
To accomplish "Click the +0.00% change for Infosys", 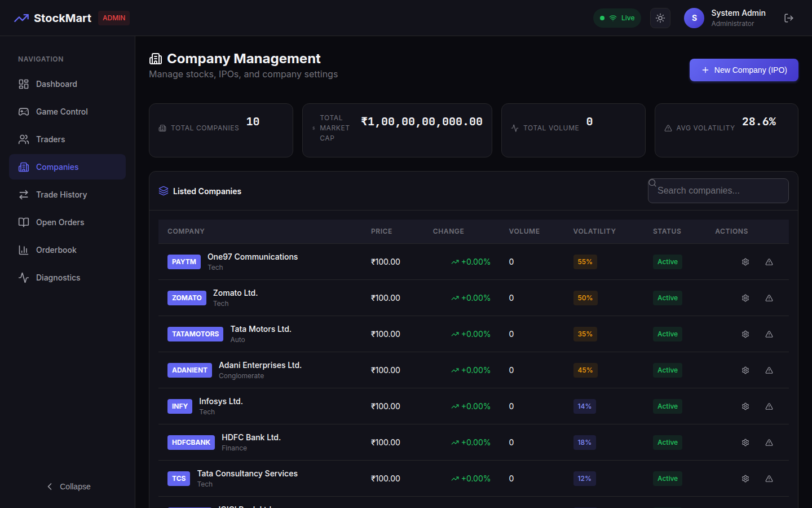I will coord(471,406).
